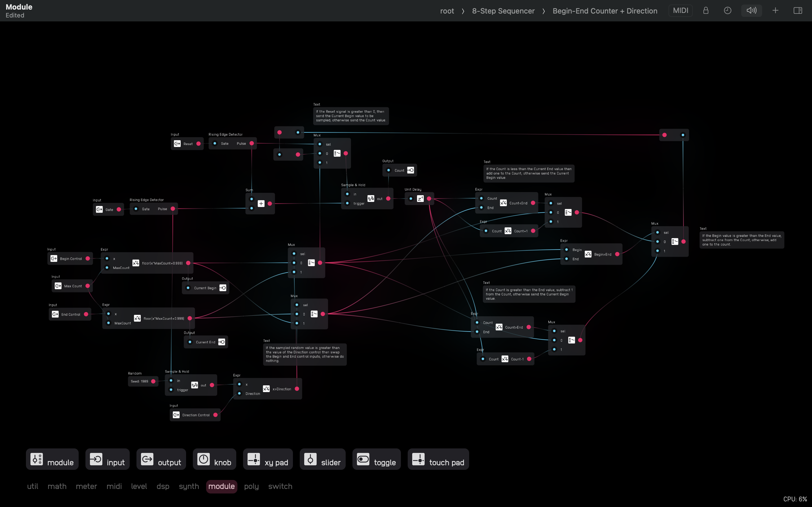Select the Random Seed 1989 node
812x507 pixels.
[140, 381]
